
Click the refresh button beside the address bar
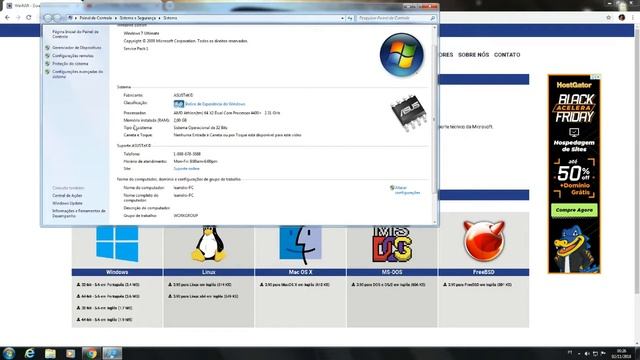(350, 18)
